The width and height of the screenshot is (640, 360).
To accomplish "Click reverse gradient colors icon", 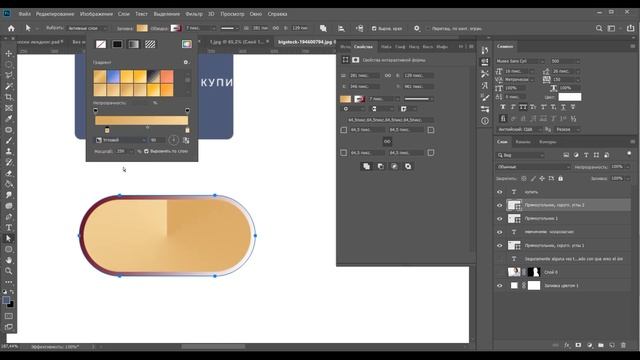I will coord(186,140).
